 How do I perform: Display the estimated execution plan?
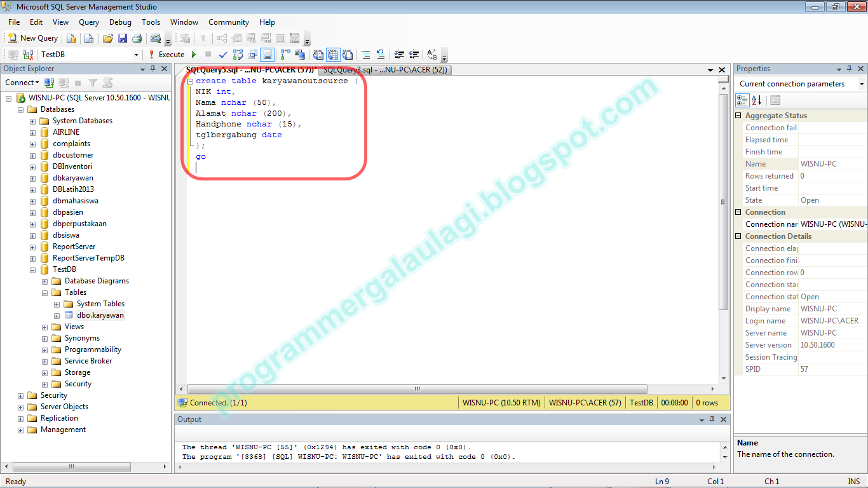236,55
